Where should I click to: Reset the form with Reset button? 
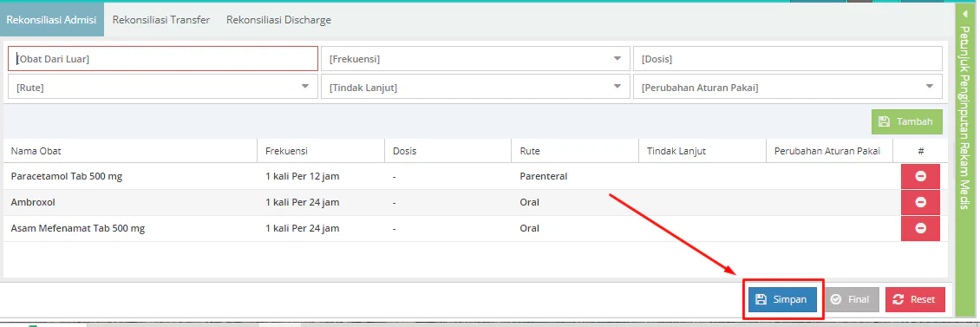tap(915, 299)
